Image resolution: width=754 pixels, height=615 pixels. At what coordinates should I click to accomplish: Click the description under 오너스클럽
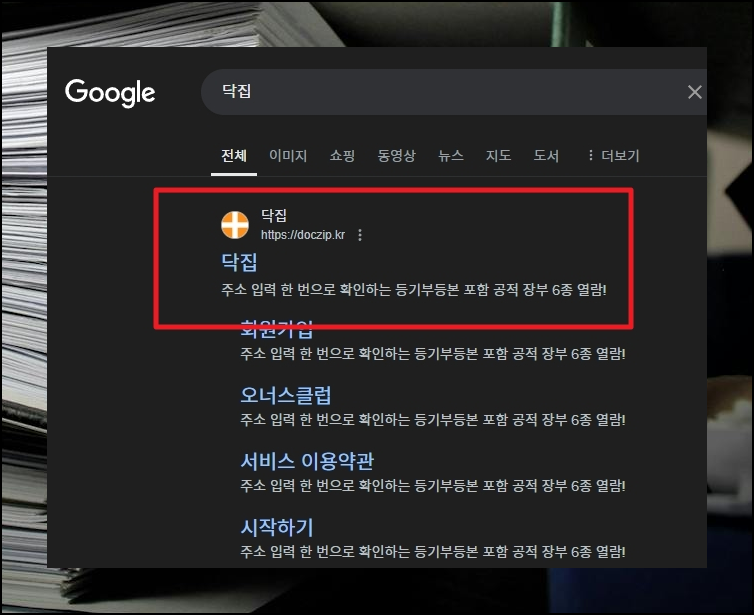[x=433, y=420]
